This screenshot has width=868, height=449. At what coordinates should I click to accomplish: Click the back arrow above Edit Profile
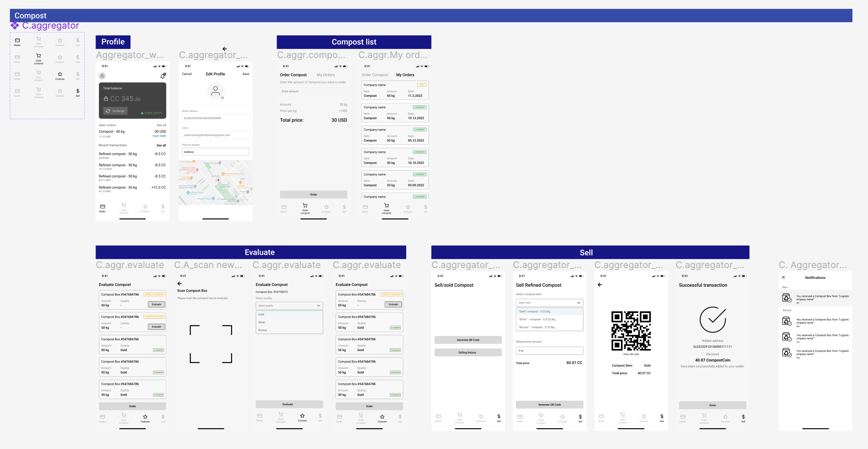pos(225,49)
